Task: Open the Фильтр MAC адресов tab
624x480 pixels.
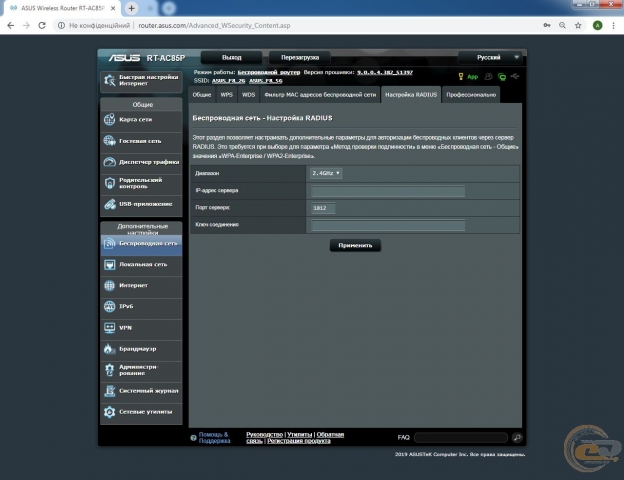Action: 320,95
